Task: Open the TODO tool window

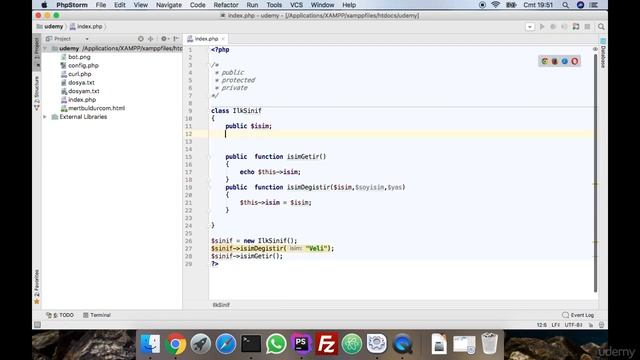Action: (60, 315)
